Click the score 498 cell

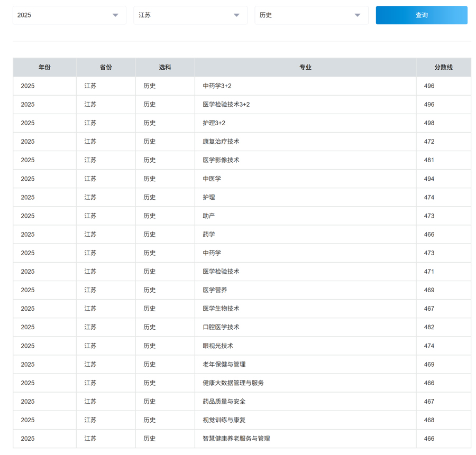point(429,123)
